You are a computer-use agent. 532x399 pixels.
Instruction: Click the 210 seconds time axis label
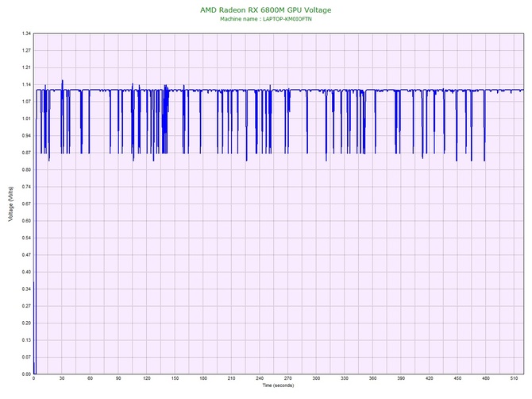tap(231, 378)
